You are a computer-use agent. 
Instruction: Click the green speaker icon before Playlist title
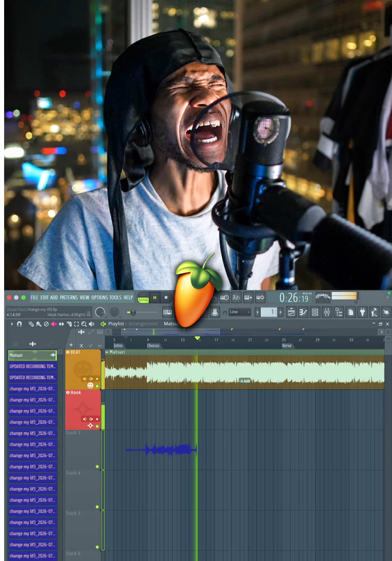[103, 324]
